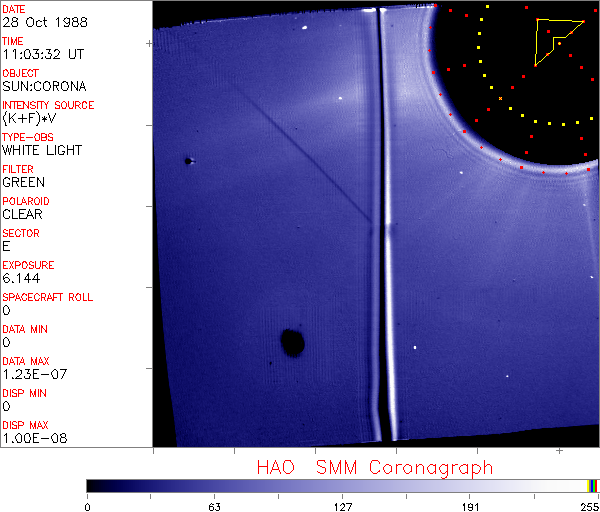The width and height of the screenshot is (600, 512).
Task: Click the small dark spot on the left side of the image
Action: (x=188, y=161)
